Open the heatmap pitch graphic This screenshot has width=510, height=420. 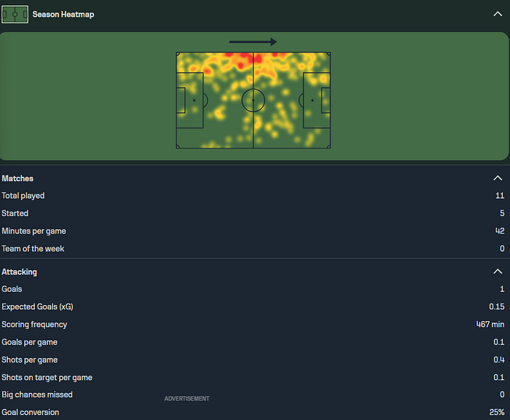[254, 100]
